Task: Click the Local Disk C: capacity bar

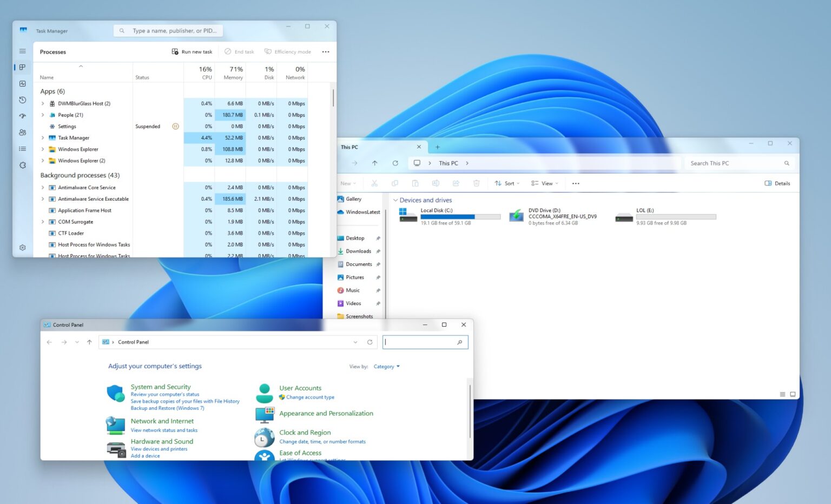Action: [461, 216]
